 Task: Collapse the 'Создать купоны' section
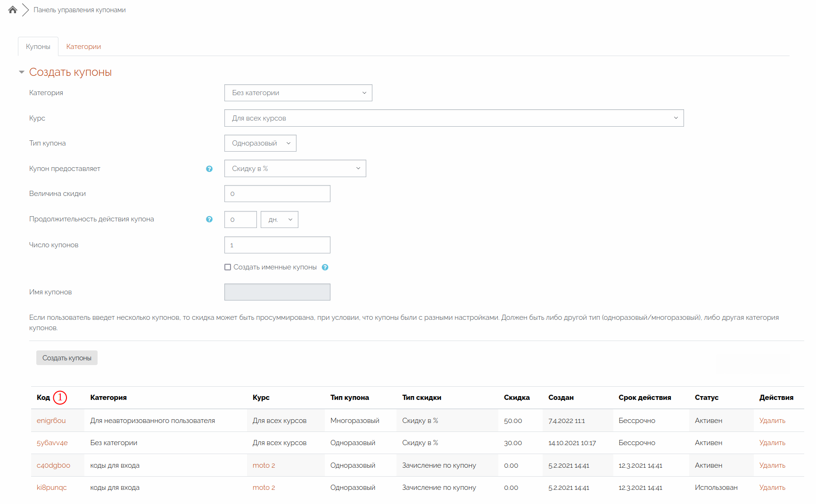22,72
